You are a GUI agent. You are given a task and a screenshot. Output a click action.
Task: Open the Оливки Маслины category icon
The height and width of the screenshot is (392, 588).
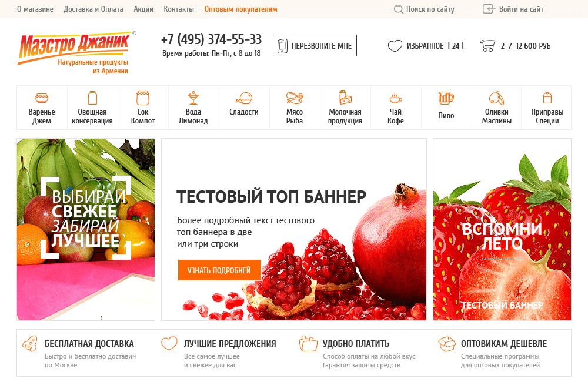coord(496,98)
